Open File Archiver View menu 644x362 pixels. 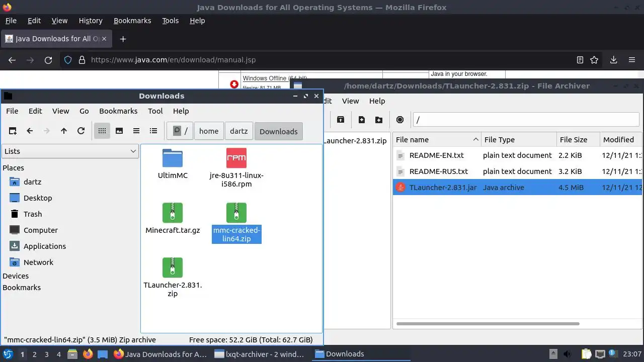[350, 101]
